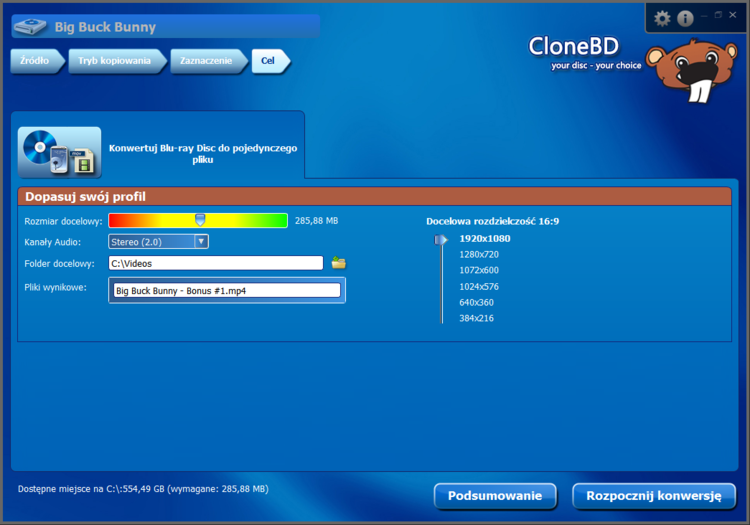Image resolution: width=750 pixels, height=525 pixels.
Task: Click the Big Buck Bunny title text
Action: [105, 27]
